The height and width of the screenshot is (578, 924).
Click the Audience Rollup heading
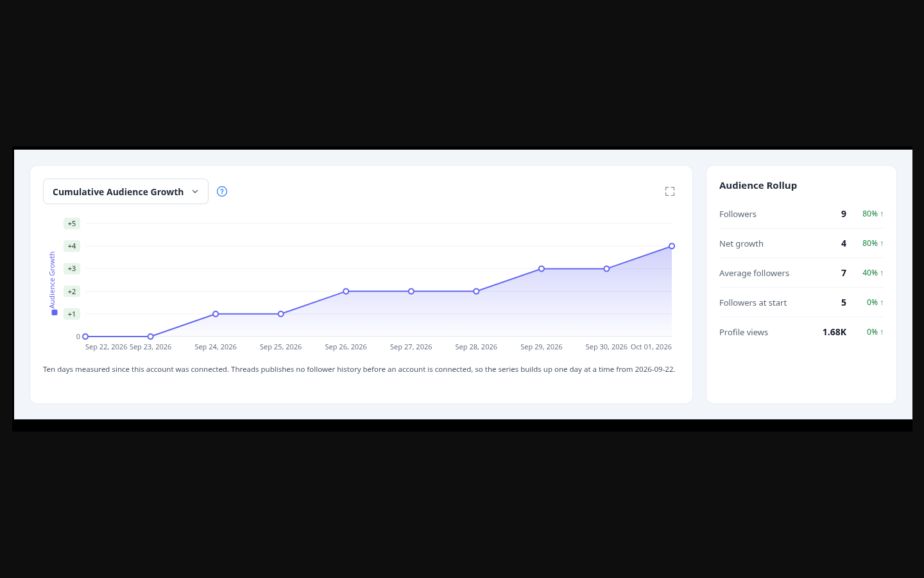tap(758, 186)
